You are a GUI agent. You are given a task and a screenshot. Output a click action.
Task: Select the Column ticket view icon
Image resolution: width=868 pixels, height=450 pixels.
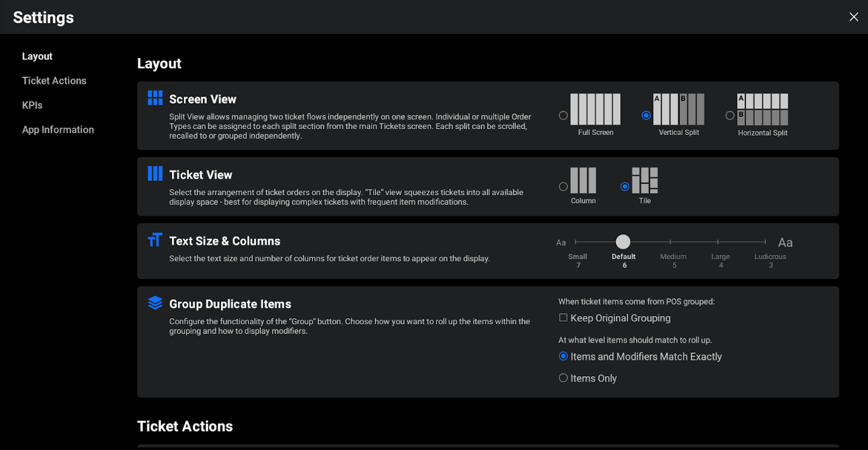coord(583,181)
